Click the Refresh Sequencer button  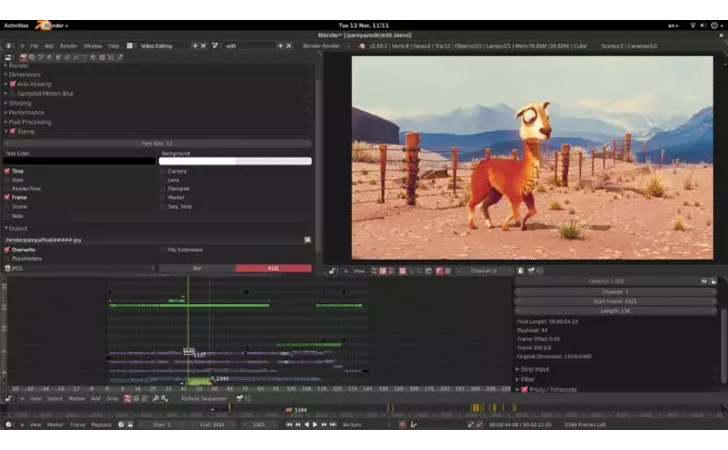tap(204, 398)
